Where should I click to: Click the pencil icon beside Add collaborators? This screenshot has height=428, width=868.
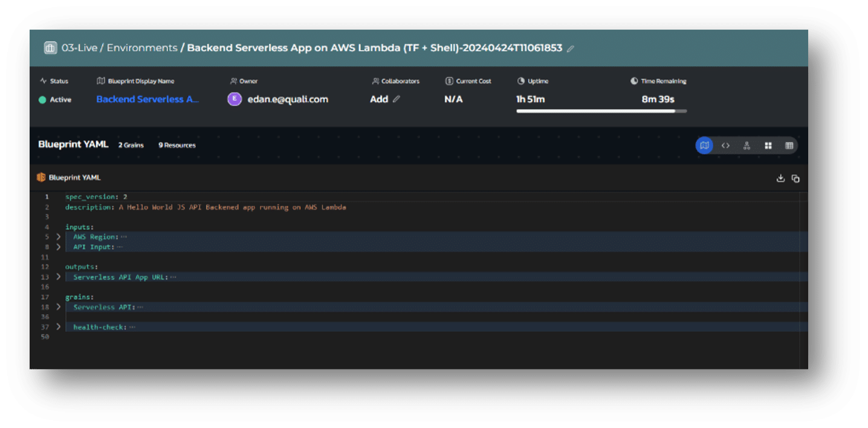pyautogui.click(x=397, y=99)
